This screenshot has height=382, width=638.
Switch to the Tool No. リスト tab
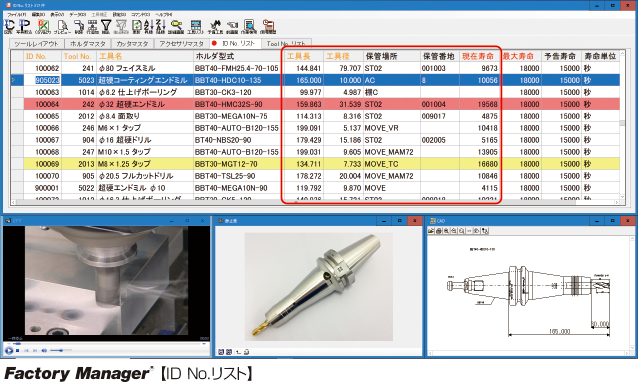point(286,44)
